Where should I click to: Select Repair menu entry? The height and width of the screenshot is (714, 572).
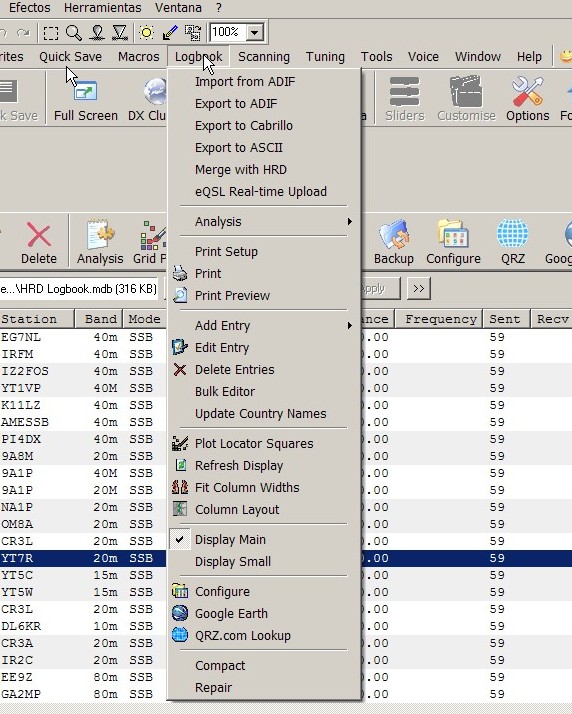264,687
